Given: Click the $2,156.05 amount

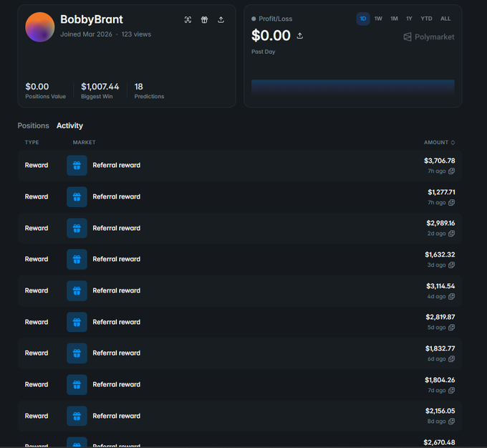Looking at the screenshot, I should (440, 411).
